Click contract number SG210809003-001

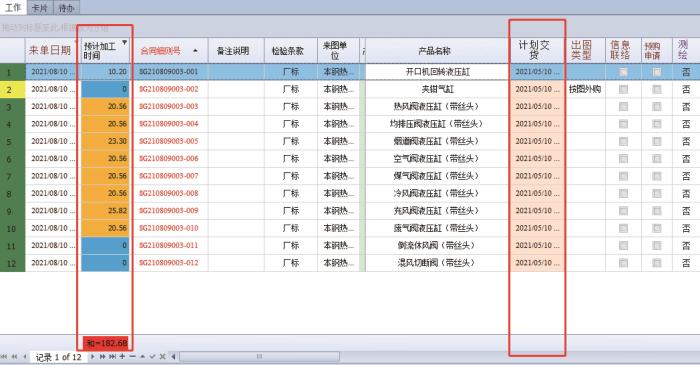[x=169, y=71]
